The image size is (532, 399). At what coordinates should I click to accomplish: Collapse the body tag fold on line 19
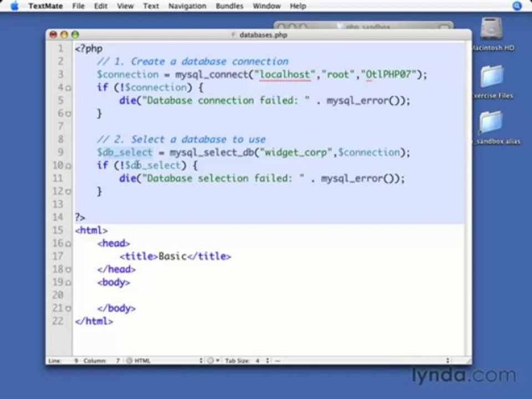coord(68,283)
